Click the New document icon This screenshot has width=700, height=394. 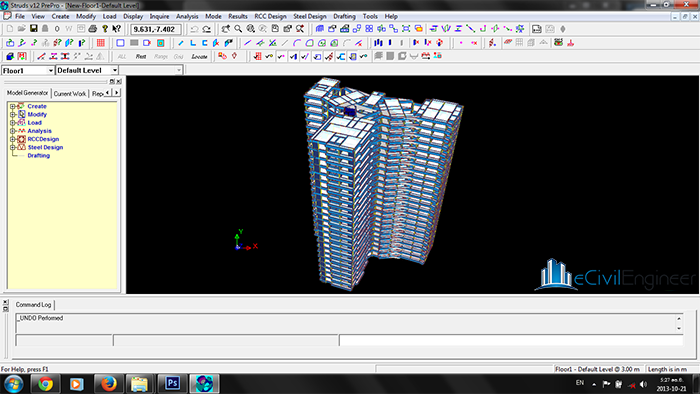point(9,29)
